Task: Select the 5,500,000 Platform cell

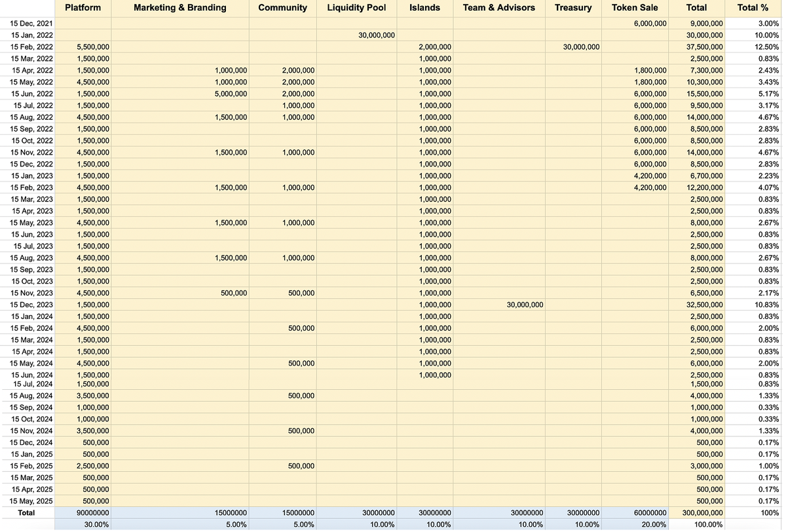Action: (x=93, y=47)
